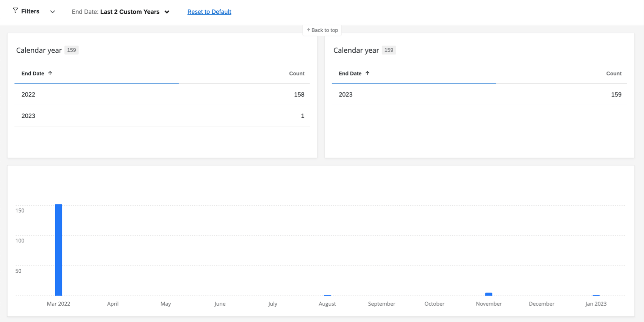This screenshot has height=322, width=644.
Task: Click the Jan 2023 bar in chart
Action: click(596, 295)
